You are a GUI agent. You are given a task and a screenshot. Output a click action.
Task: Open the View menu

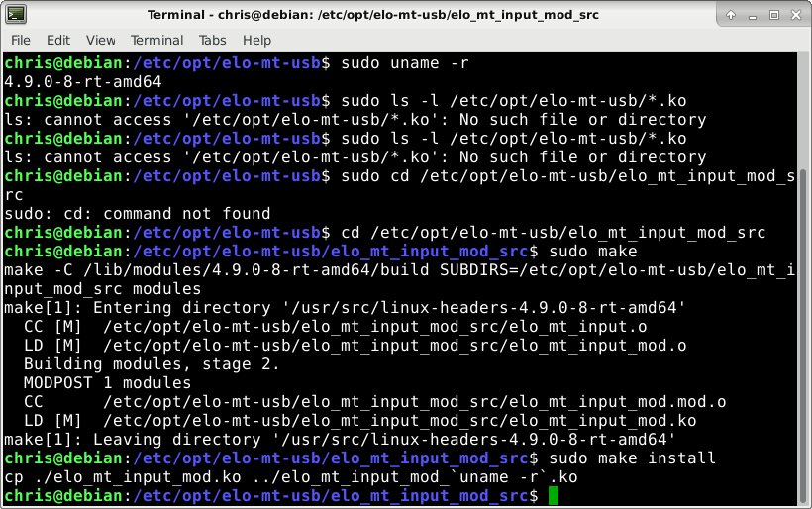(100, 40)
